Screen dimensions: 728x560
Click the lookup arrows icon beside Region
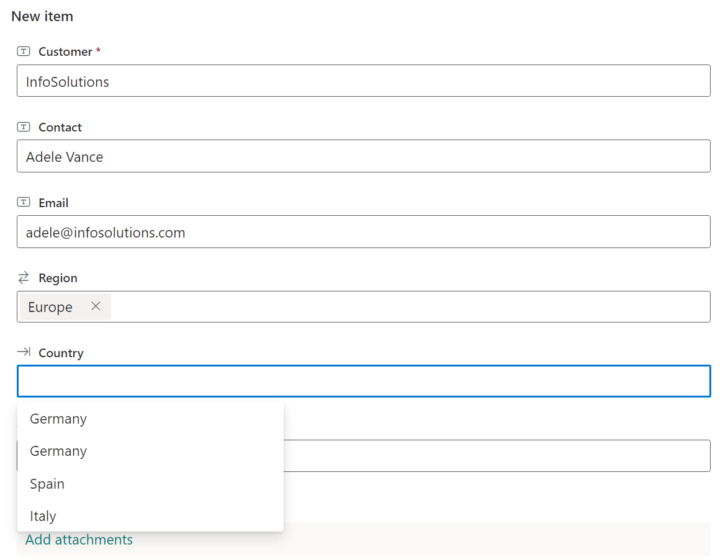24,278
